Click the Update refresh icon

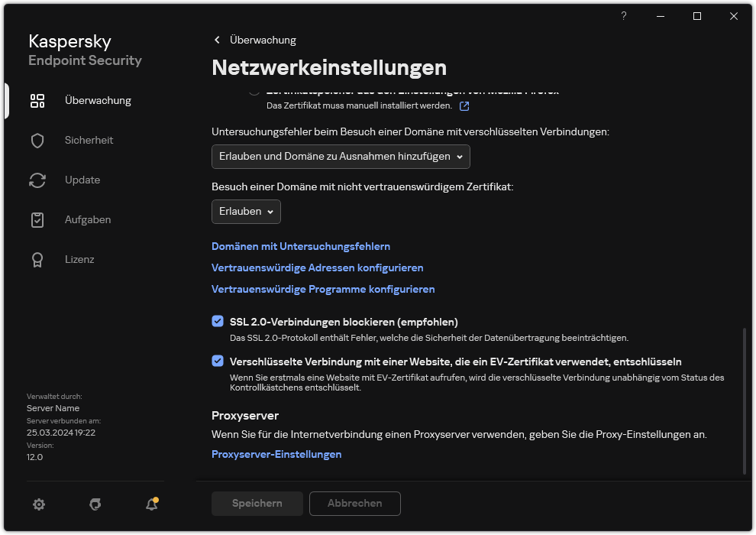point(37,180)
